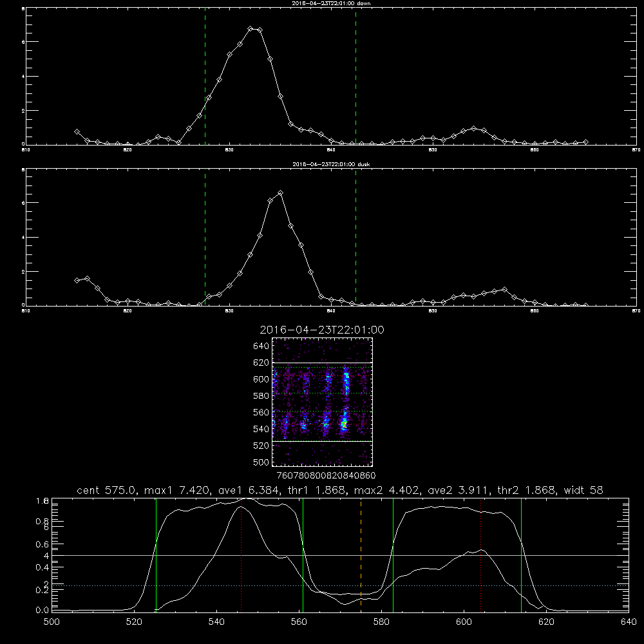
Task: Click the '500' x-axis label of bottom plot
Action: pos(52,622)
